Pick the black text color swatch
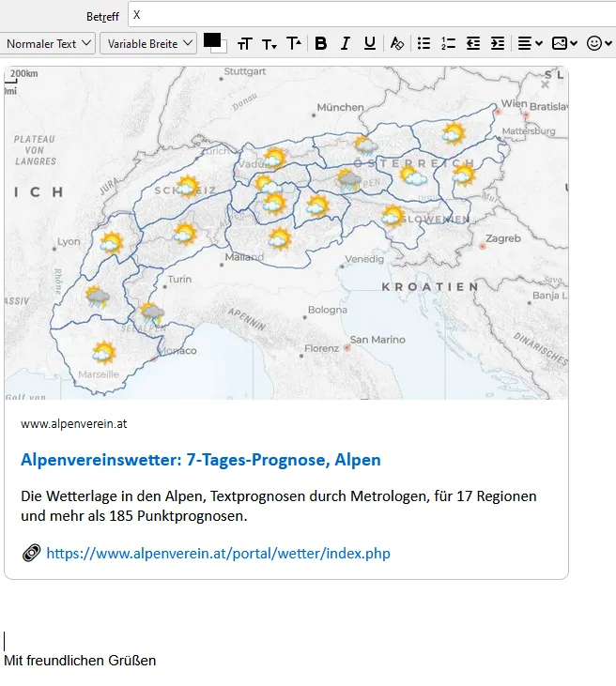The height and width of the screenshot is (686, 616). tap(212, 40)
